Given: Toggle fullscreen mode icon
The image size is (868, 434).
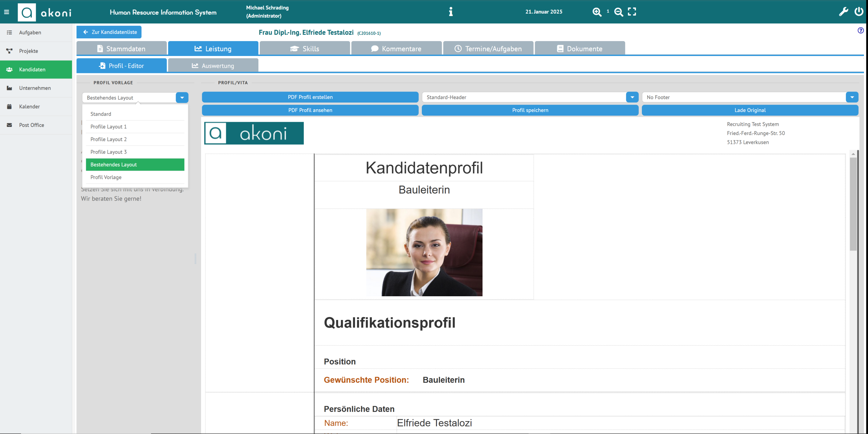Looking at the screenshot, I should tap(632, 12).
